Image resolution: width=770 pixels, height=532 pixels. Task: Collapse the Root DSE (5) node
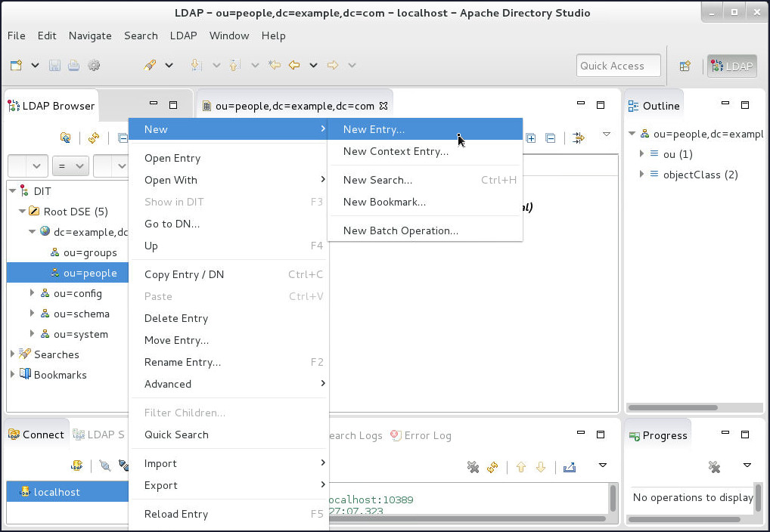click(x=22, y=212)
